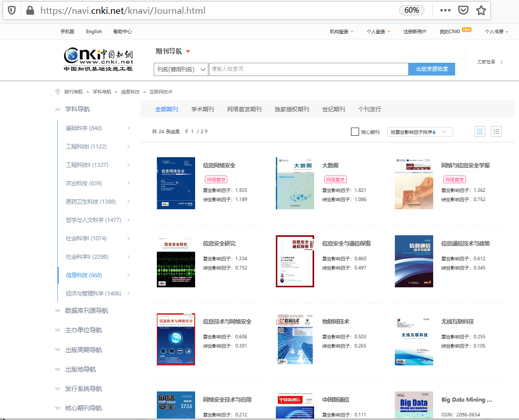Screen dimensions: 519x420
Task: Open 信息通信技术与政策 cover thumbnail
Action: [x=414, y=261]
